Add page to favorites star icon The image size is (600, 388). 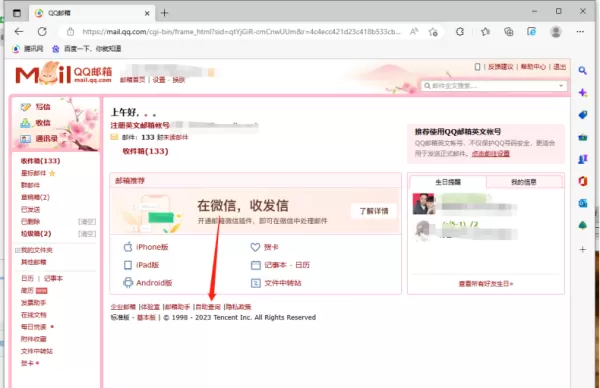pyautogui.click(x=433, y=32)
